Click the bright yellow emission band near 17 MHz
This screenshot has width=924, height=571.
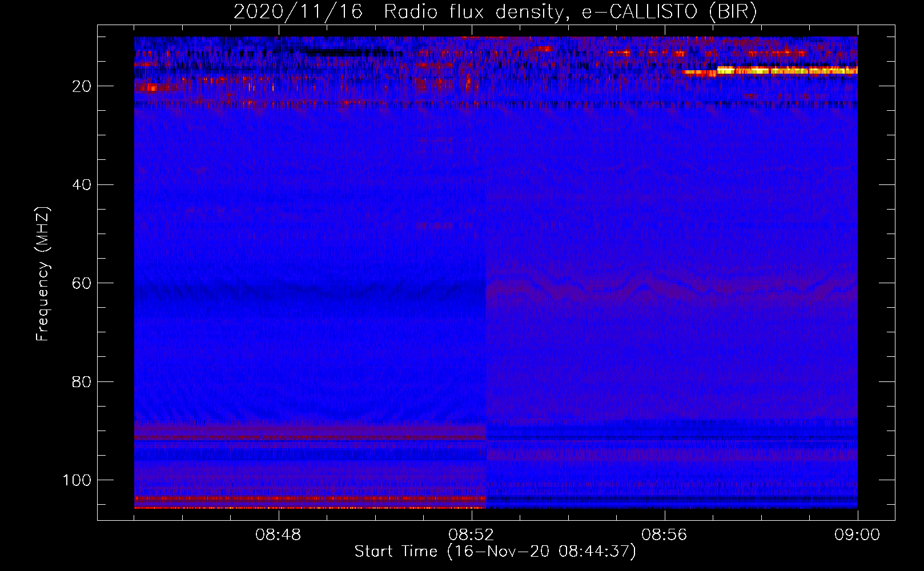[787, 71]
